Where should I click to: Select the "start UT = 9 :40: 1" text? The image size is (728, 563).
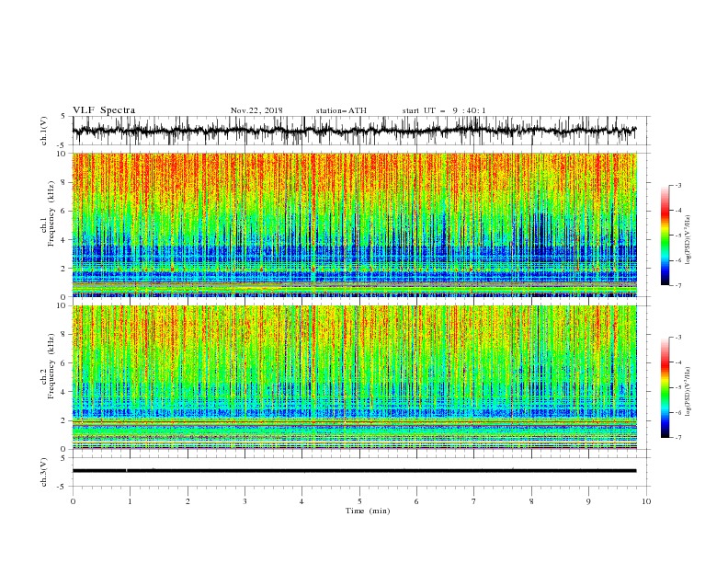[x=444, y=110]
